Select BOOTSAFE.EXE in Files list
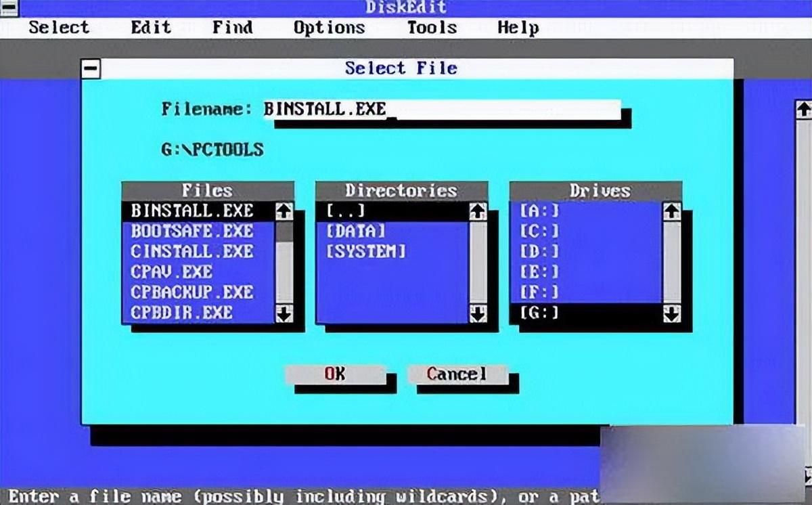 pyautogui.click(x=198, y=231)
